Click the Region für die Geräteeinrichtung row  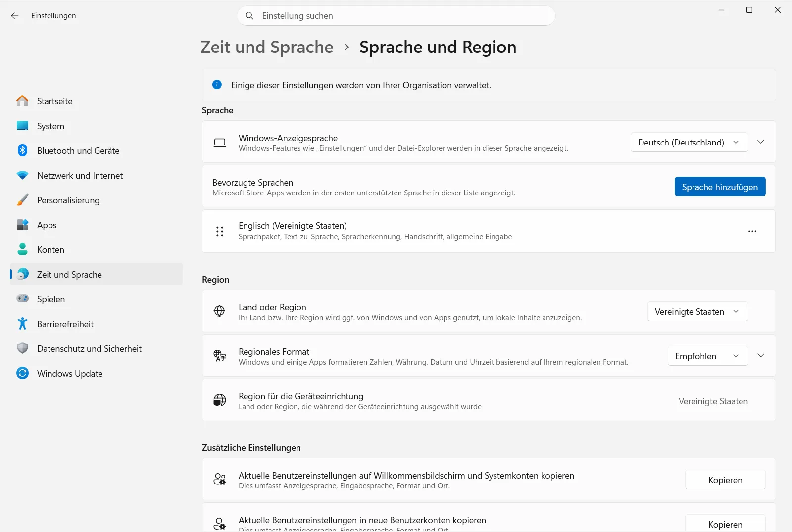coord(489,400)
